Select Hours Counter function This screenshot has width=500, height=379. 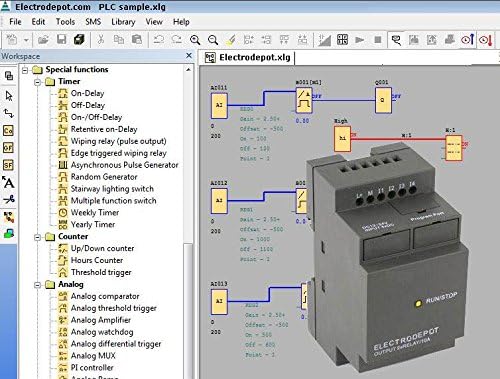(x=97, y=260)
